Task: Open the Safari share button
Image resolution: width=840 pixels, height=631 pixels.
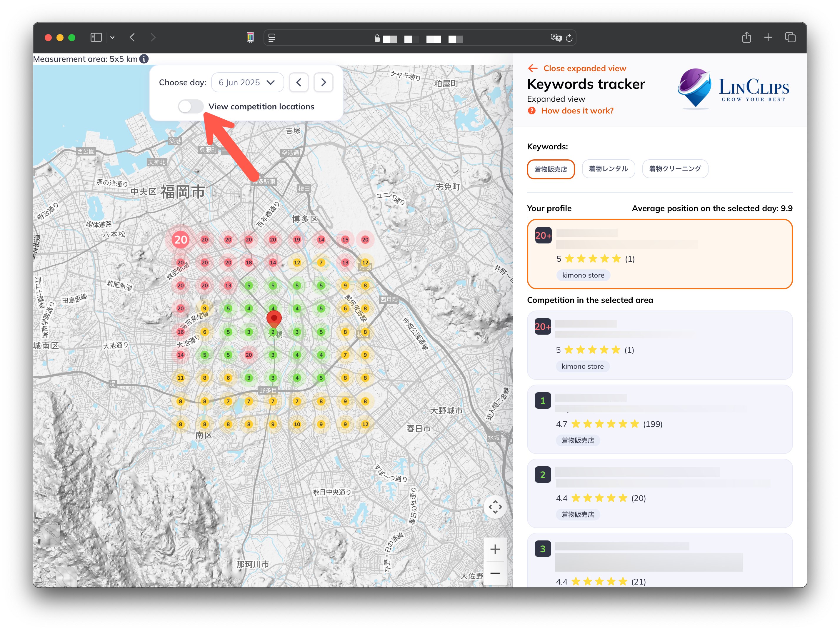Action: (x=746, y=37)
